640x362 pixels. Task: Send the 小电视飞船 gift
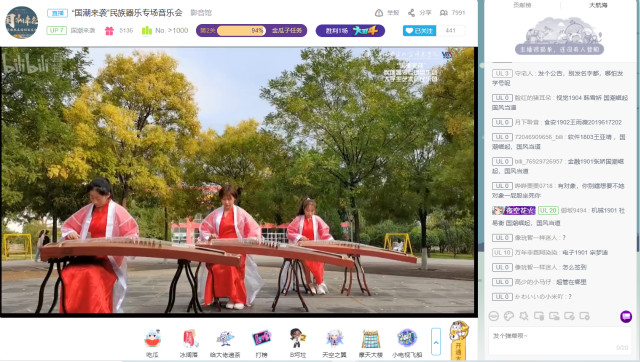point(407,343)
